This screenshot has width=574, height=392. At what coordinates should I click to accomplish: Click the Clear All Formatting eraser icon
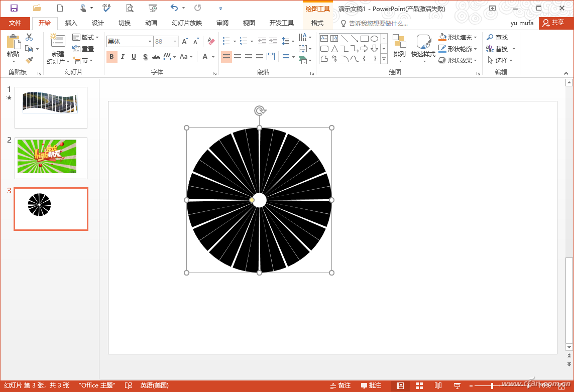[211, 41]
